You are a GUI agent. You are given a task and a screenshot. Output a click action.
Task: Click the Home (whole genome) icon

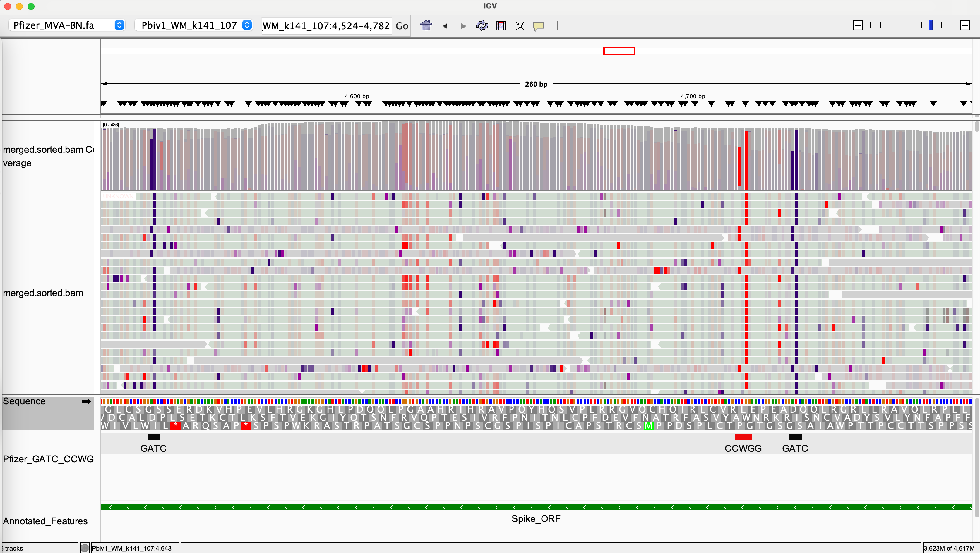(426, 25)
